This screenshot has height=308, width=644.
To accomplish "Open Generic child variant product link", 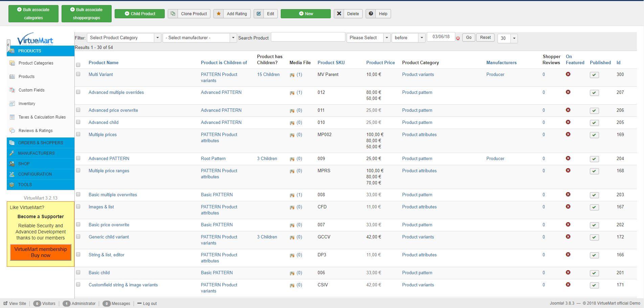I will [x=109, y=237].
